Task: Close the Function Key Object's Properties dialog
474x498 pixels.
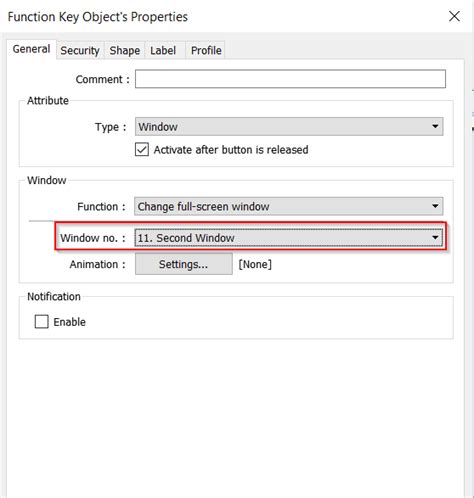Action: tap(454, 16)
